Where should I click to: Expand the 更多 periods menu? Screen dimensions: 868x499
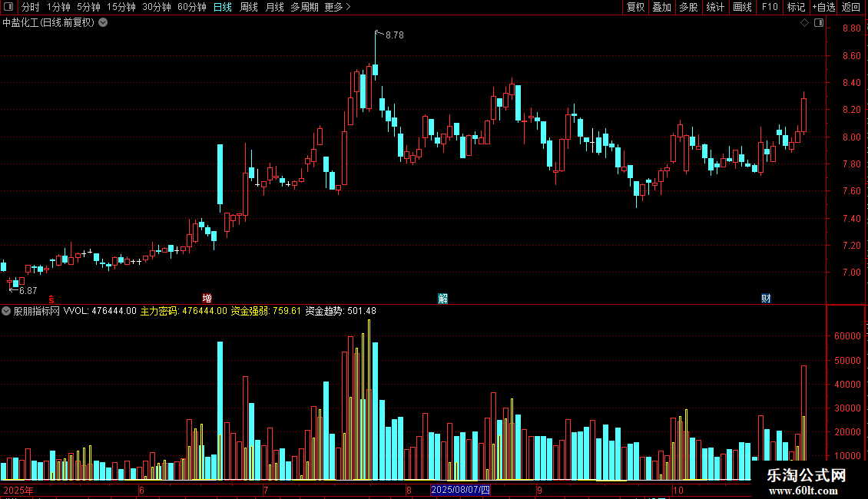coord(337,7)
